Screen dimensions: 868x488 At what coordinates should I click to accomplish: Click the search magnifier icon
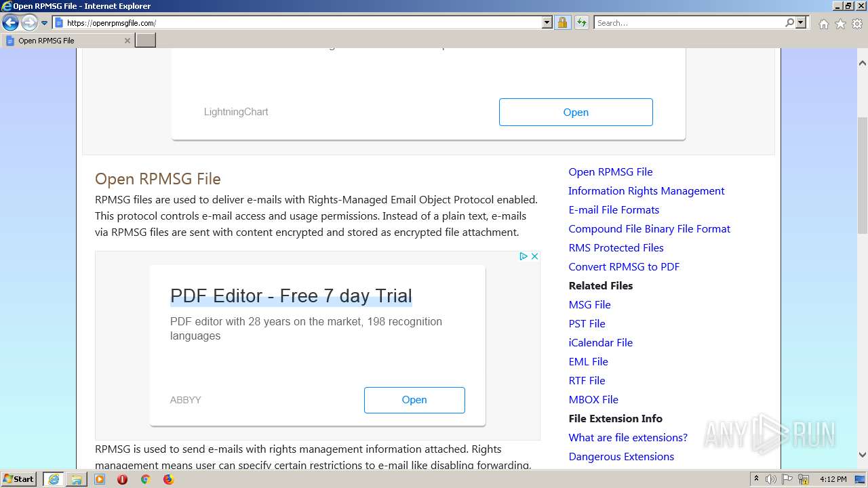[x=789, y=23]
